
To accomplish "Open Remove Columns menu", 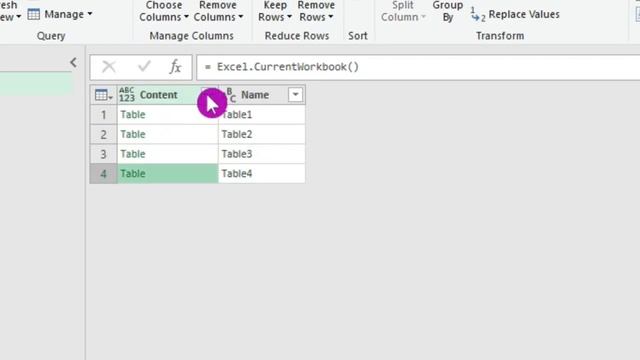I will pyautogui.click(x=218, y=11).
